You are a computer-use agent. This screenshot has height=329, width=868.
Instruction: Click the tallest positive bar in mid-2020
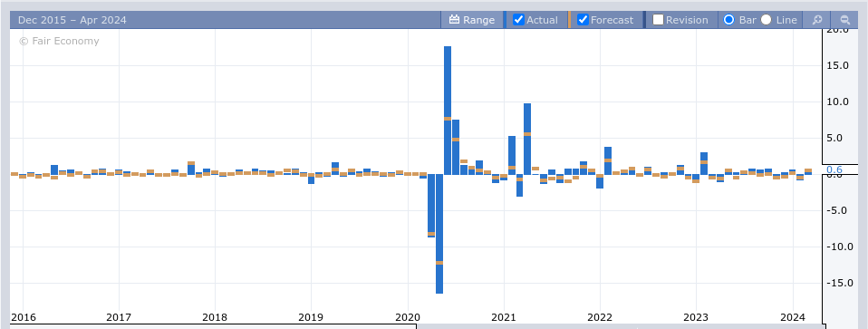coord(448,111)
